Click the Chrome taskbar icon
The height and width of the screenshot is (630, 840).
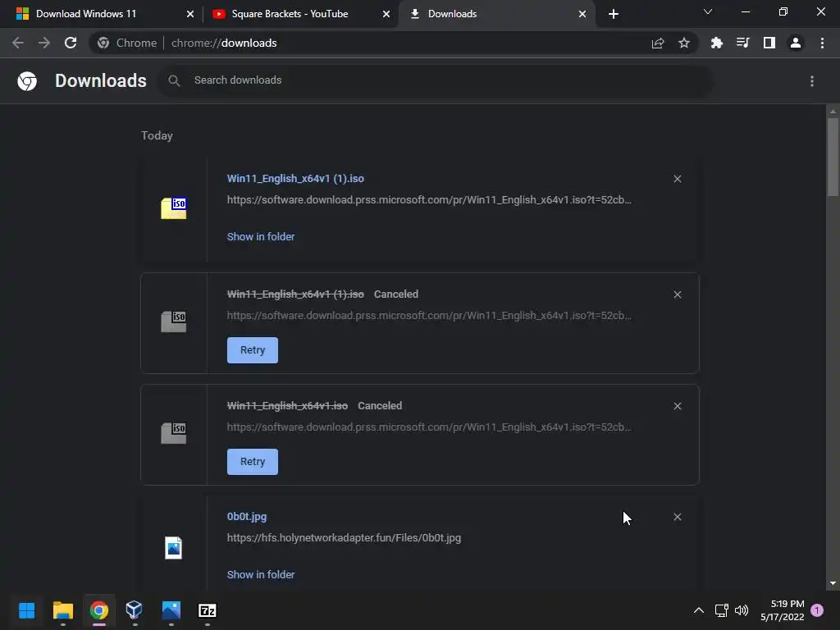[x=99, y=610]
